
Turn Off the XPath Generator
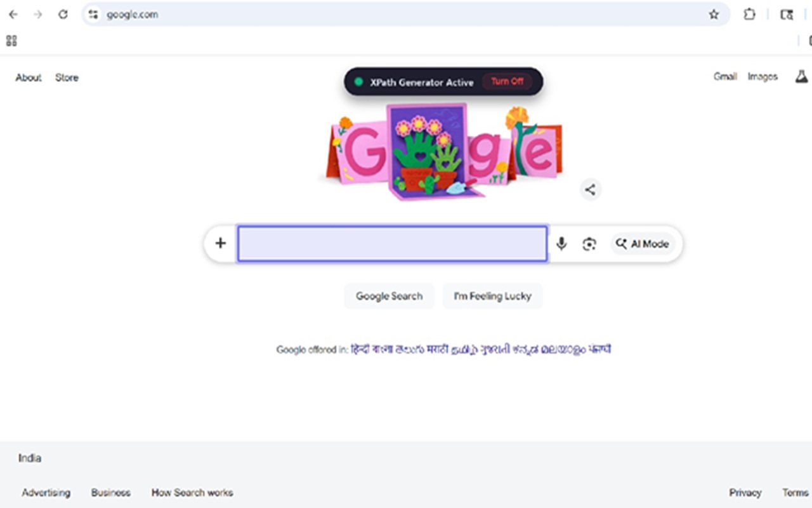pos(507,81)
